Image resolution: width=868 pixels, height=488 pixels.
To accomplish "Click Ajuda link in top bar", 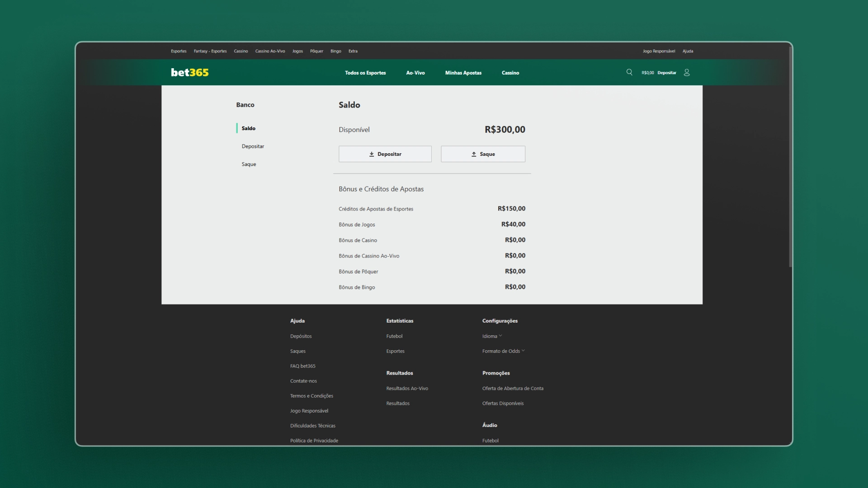I will [x=688, y=51].
